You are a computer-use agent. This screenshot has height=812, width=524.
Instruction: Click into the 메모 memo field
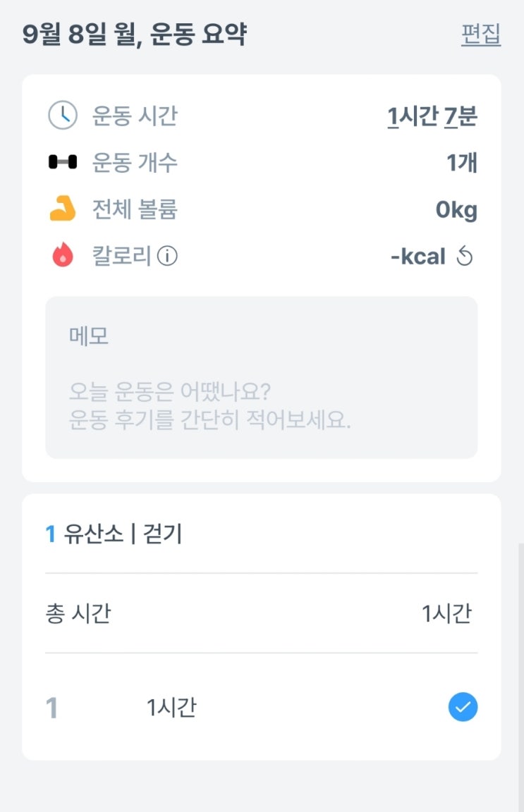(261, 378)
